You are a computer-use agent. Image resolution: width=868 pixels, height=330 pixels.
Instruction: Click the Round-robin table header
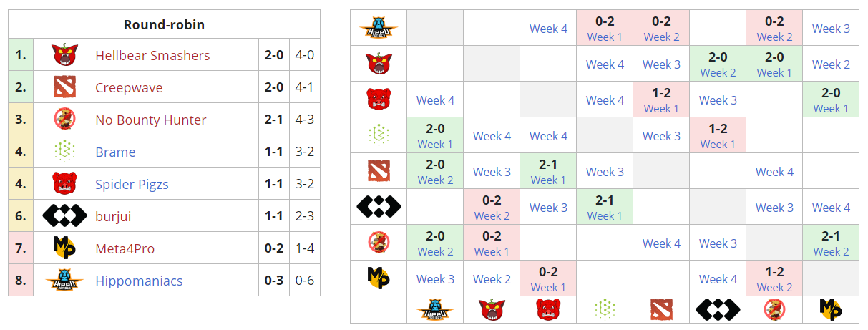[x=164, y=24]
